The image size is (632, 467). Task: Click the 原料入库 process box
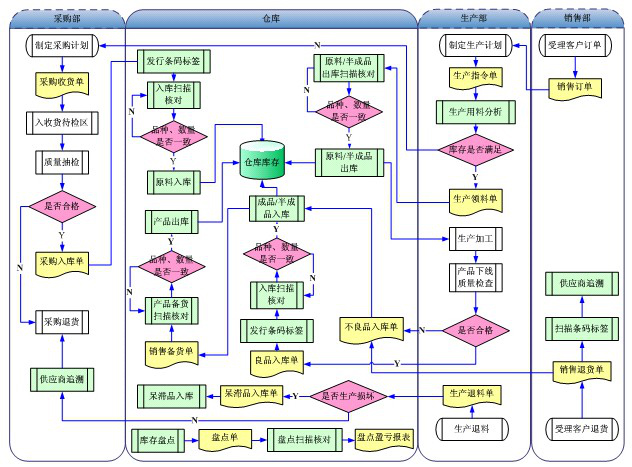click(x=172, y=182)
